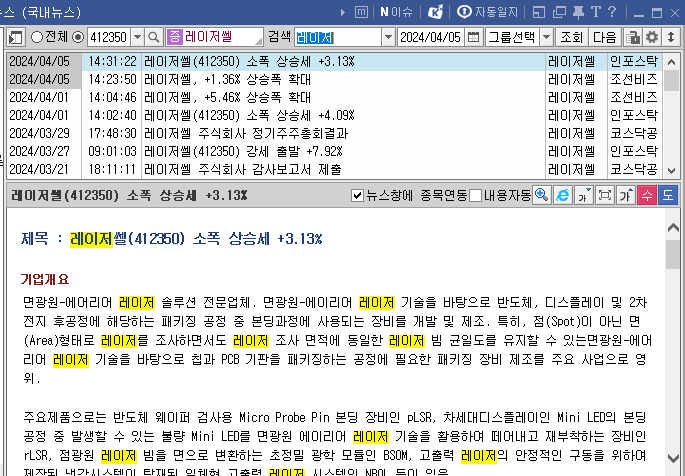Image resolution: width=685 pixels, height=476 pixels.
Task: Open the N이슈 news issue button
Action: 396,12
